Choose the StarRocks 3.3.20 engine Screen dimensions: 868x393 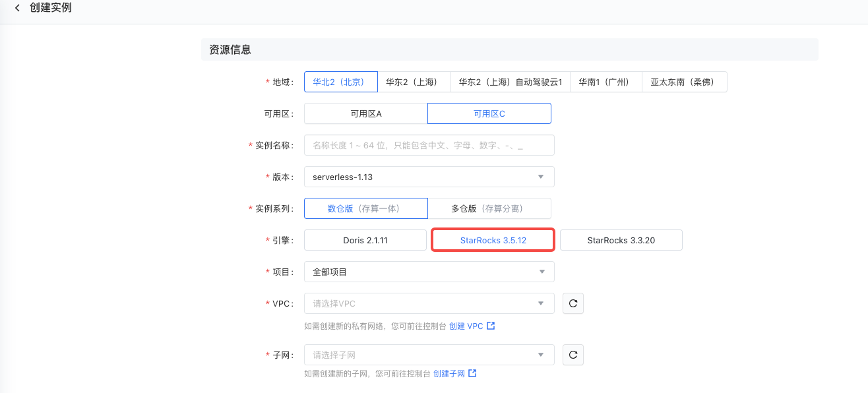621,240
